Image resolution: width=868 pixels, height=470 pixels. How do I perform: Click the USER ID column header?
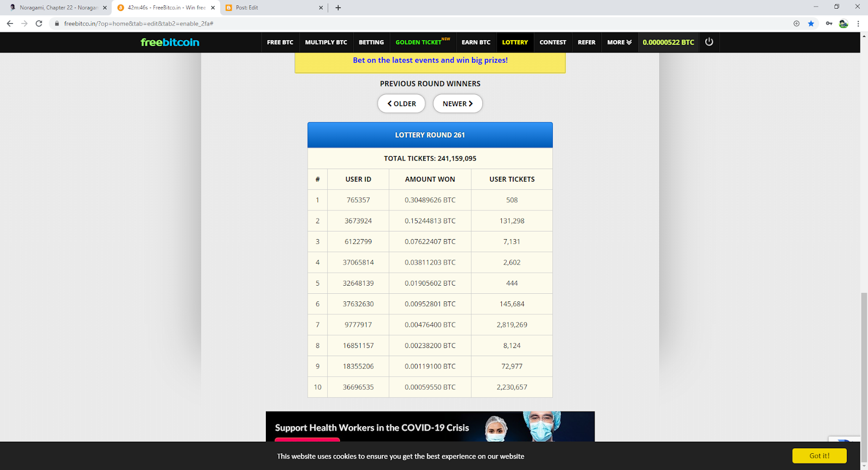358,179
